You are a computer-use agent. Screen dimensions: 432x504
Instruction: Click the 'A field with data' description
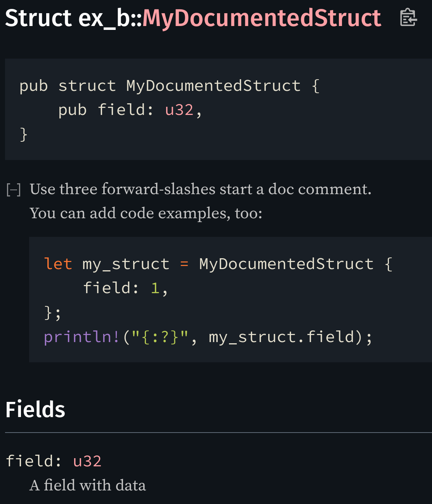(x=88, y=485)
